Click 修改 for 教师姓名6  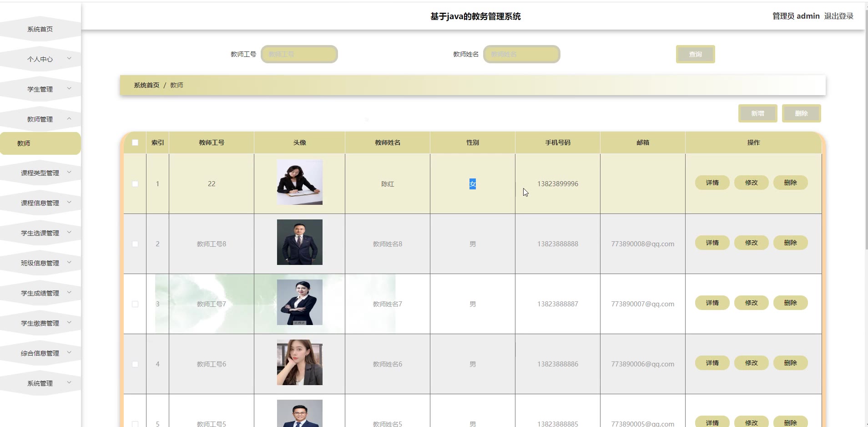tap(752, 363)
